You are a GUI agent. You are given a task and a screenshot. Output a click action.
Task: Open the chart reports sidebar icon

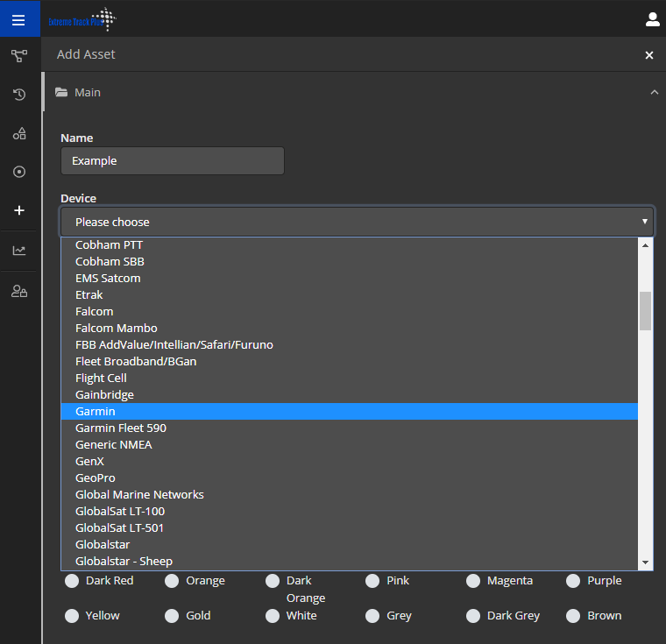click(19, 251)
